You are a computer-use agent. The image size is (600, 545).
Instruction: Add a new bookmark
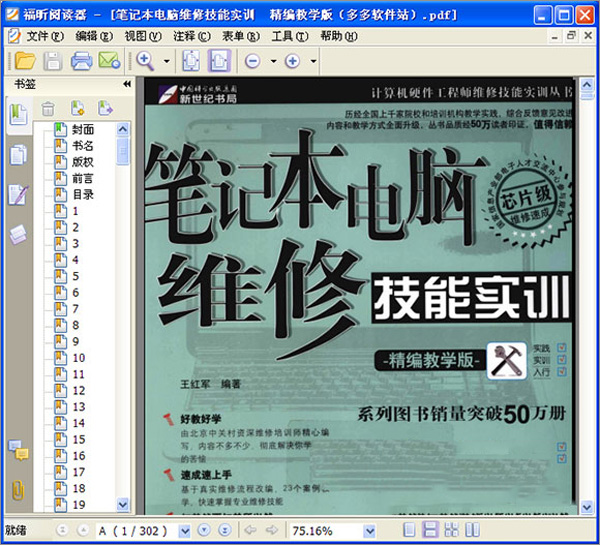(x=78, y=108)
